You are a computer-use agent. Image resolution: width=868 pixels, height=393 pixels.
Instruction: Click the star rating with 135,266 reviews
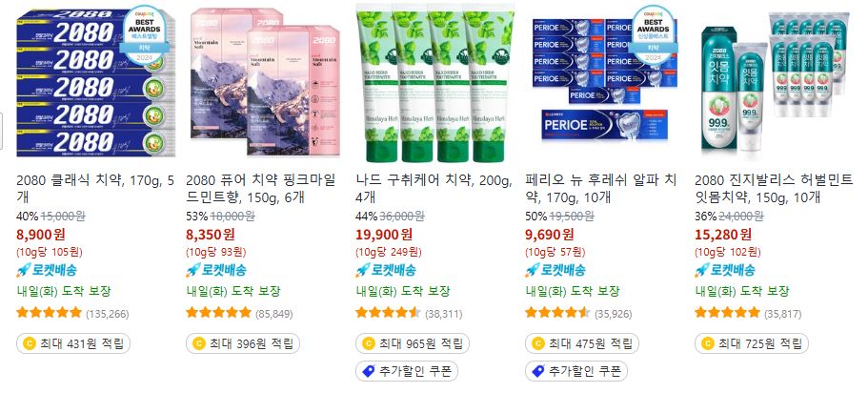(x=50, y=313)
